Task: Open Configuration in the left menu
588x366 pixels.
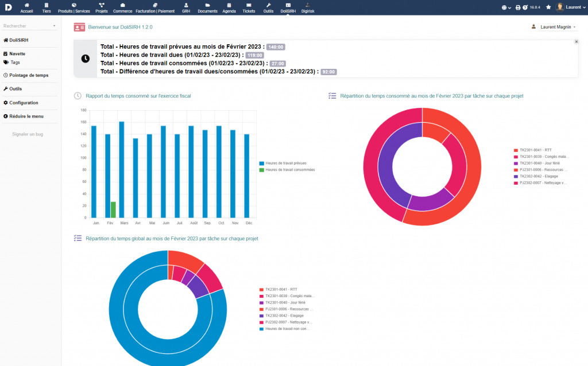Action: point(24,103)
